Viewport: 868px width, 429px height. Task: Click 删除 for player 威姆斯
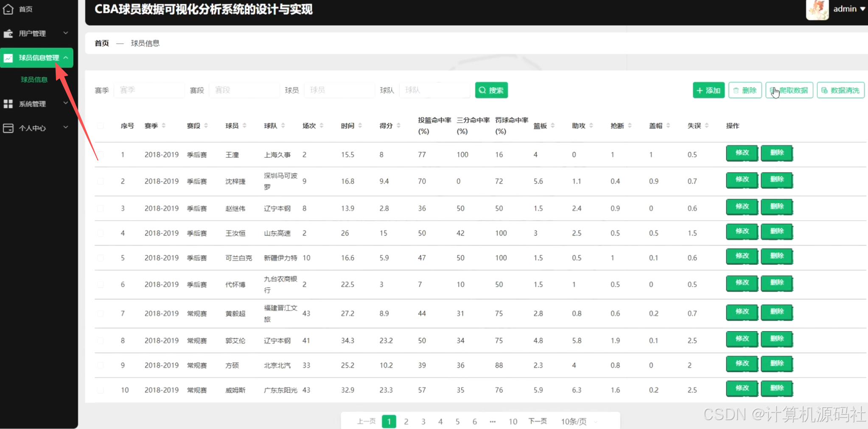point(777,388)
